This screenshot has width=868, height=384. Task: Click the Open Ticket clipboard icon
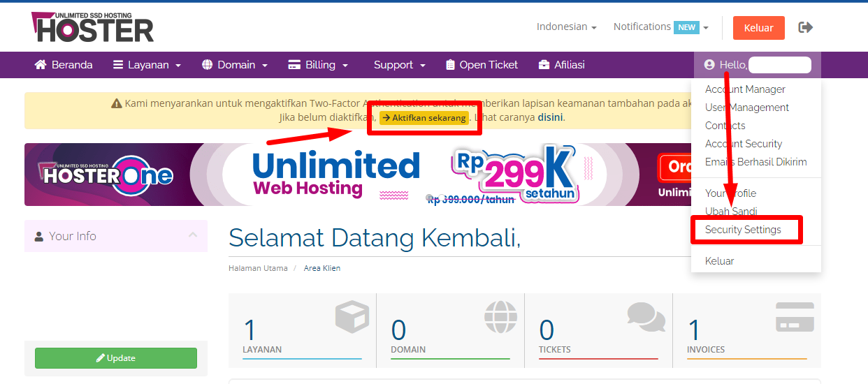(450, 65)
